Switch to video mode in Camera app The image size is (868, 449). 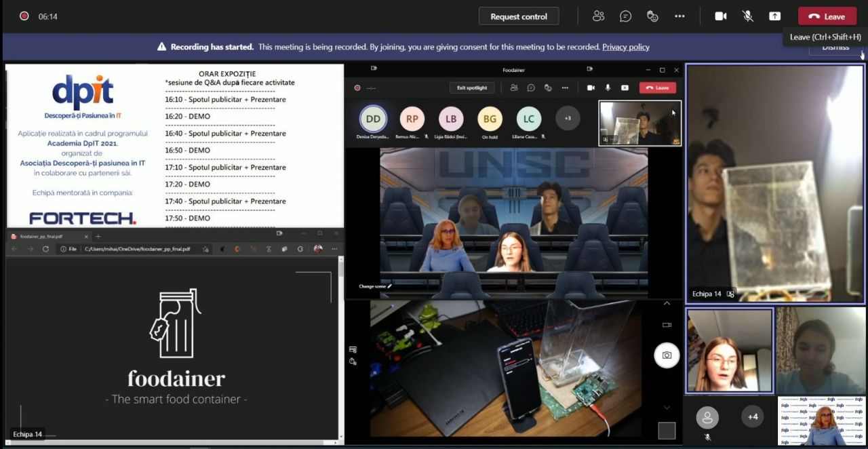(667, 325)
